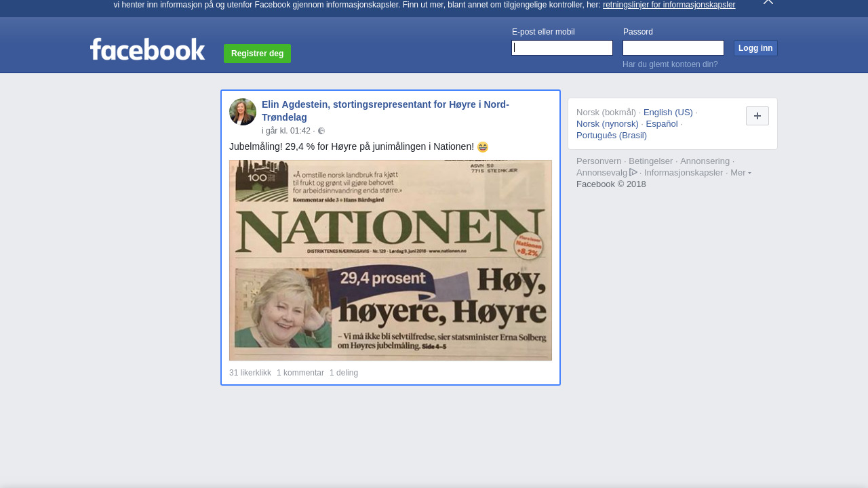The width and height of the screenshot is (868, 488).
Task: Open the 1 kommentar link
Action: (x=300, y=373)
